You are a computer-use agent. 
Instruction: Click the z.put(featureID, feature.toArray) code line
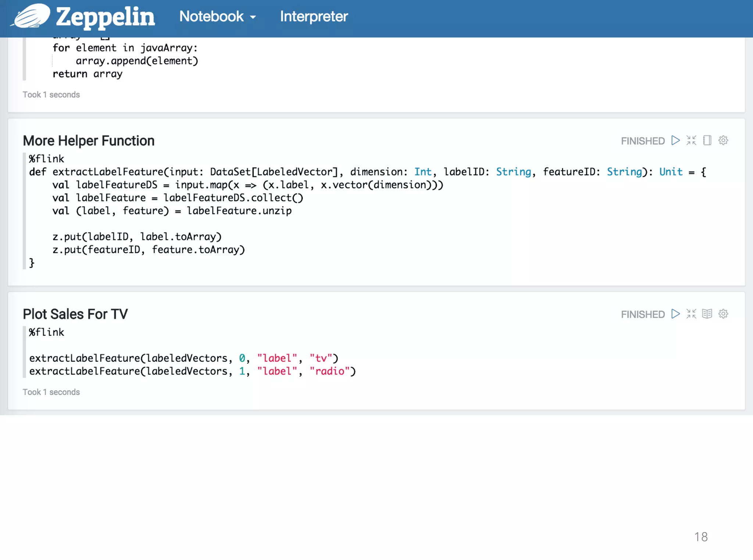[149, 250]
